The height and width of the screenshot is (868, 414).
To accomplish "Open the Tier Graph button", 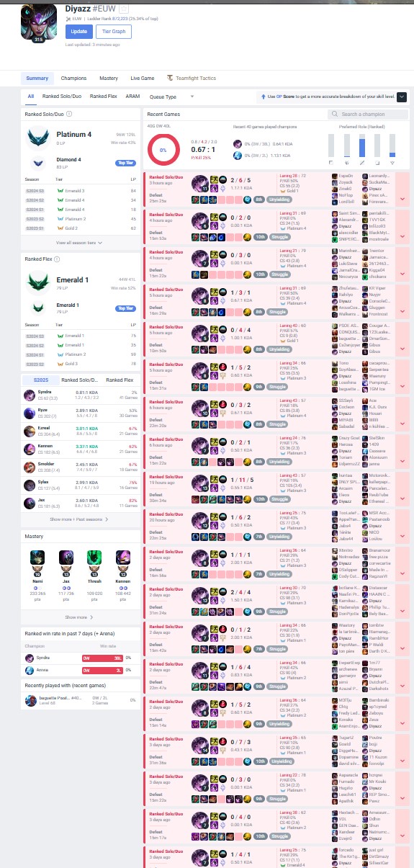I will (x=114, y=31).
